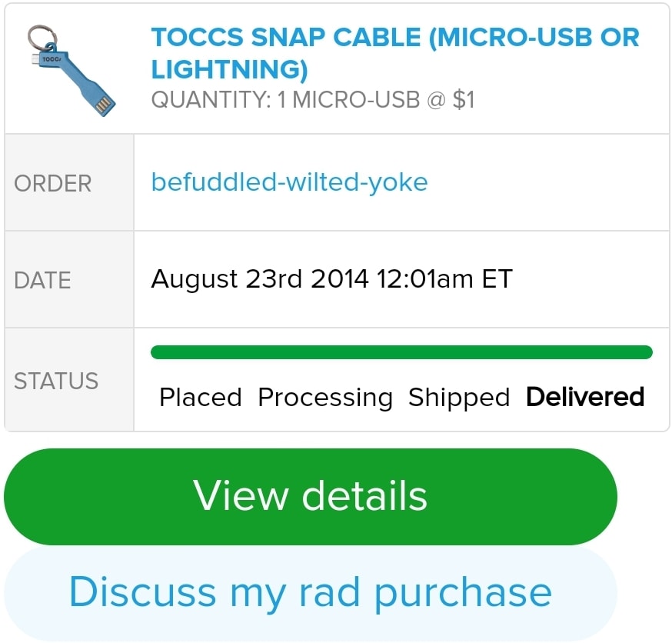Select the bold Delivered status step
Viewport: 672px width, 643px height.
click(x=585, y=397)
